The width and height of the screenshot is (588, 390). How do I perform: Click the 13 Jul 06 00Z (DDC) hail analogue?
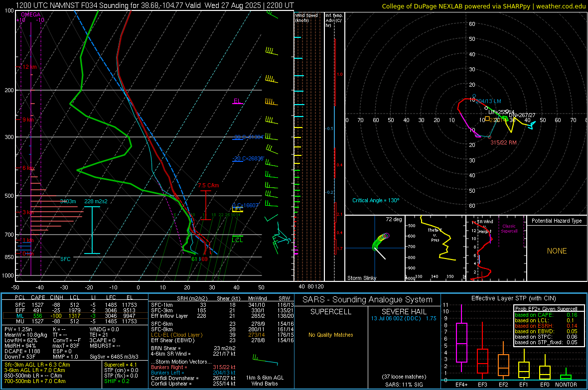tap(404, 318)
